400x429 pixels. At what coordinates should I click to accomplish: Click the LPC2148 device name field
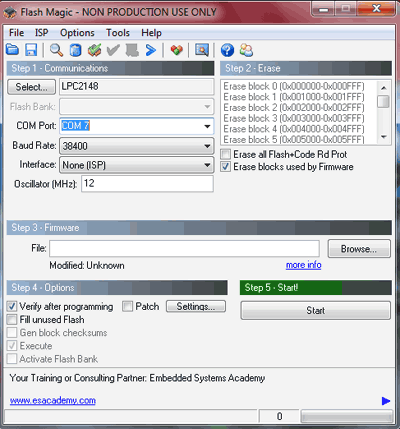coord(137,87)
